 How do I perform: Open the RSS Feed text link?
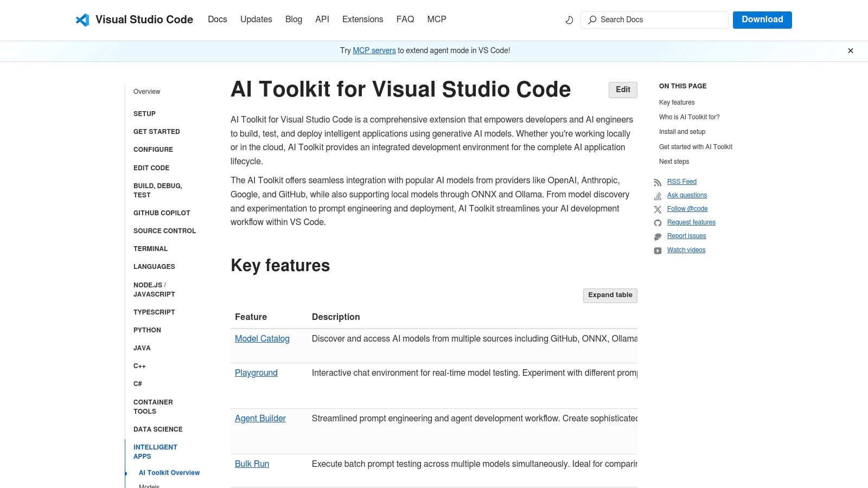682,182
